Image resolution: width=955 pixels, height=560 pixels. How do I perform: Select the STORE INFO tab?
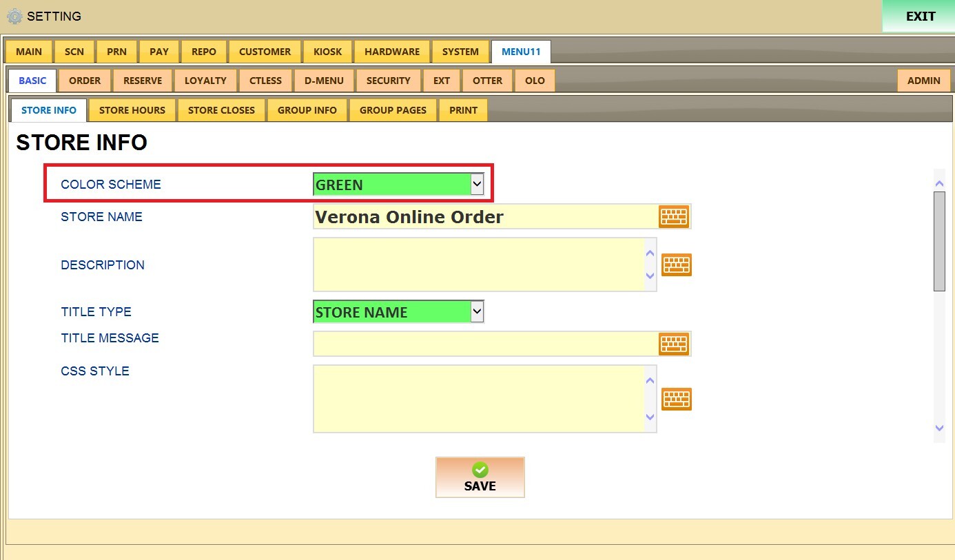[49, 110]
